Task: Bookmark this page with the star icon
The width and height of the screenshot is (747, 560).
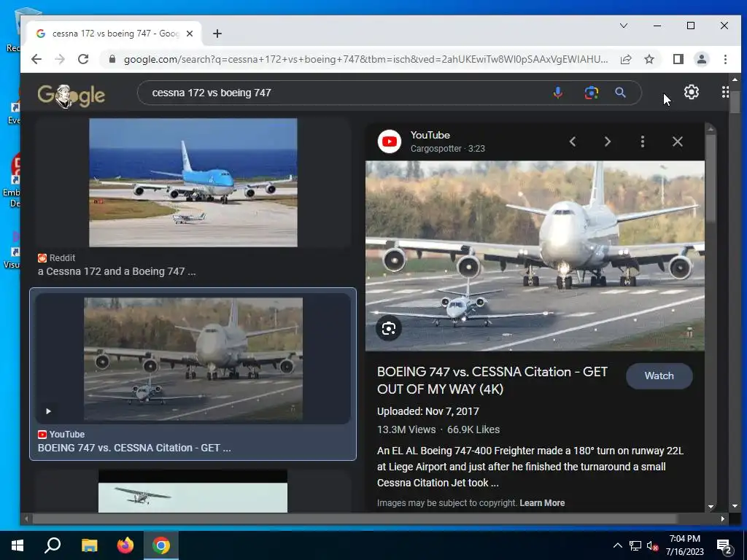Action: pyautogui.click(x=649, y=59)
